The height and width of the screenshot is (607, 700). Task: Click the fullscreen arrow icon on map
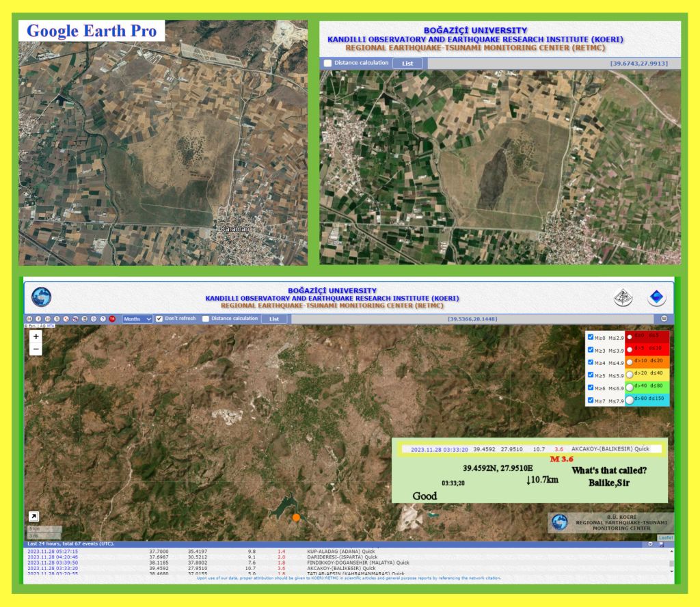(33, 516)
